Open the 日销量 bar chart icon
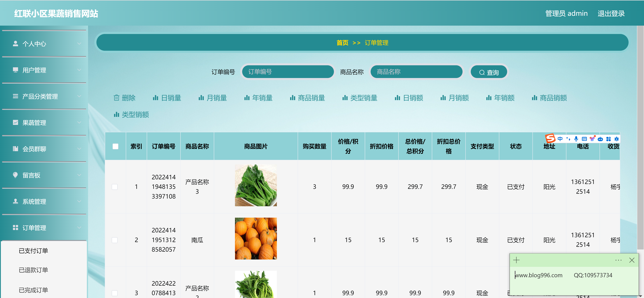 point(155,98)
